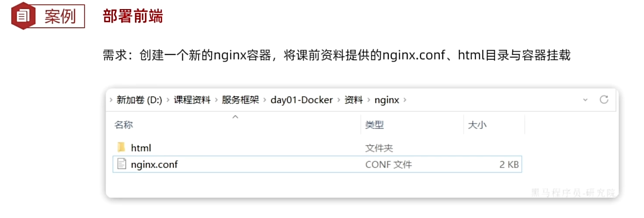Navigate to 资料 breadcrumb folder
The height and width of the screenshot is (218, 644).
click(x=353, y=100)
